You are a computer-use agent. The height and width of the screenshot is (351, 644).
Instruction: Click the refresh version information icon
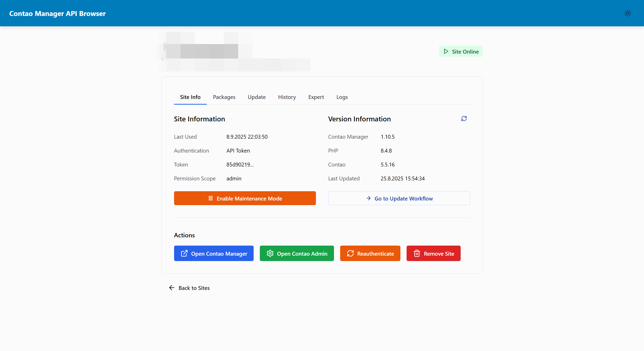[464, 119]
